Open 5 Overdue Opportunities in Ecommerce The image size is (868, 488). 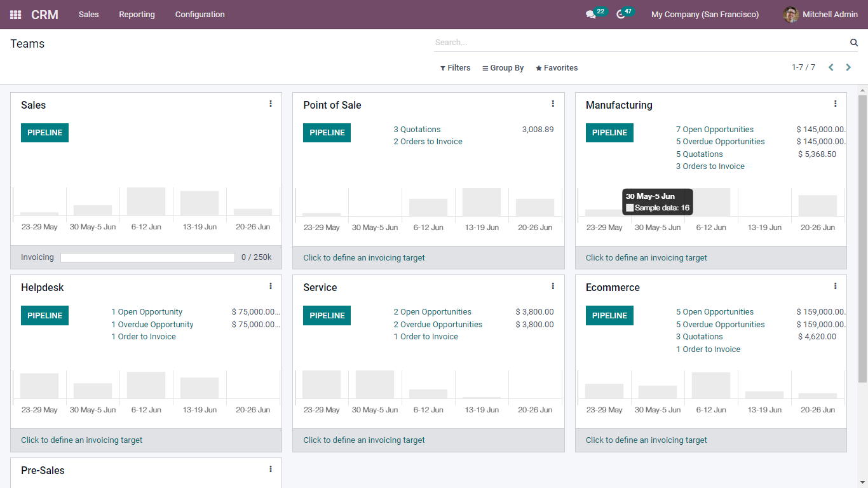pyautogui.click(x=721, y=325)
